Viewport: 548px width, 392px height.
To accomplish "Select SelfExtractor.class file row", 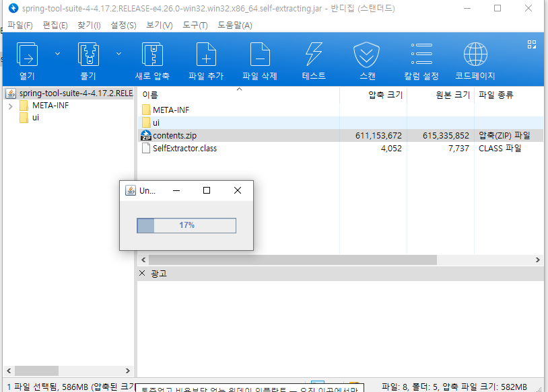I will pos(340,149).
